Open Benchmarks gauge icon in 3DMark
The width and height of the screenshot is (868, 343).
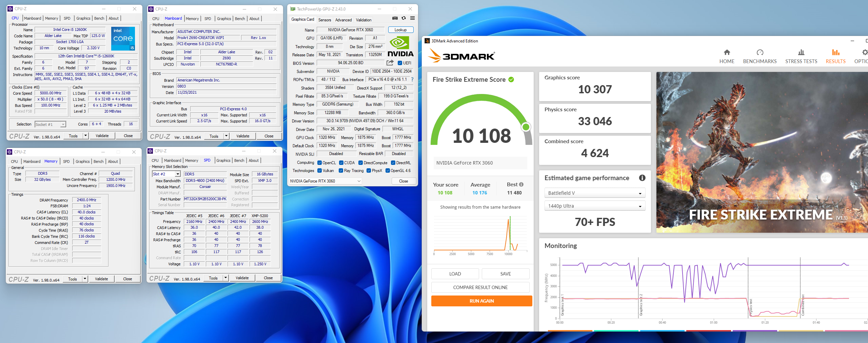pyautogui.click(x=759, y=53)
